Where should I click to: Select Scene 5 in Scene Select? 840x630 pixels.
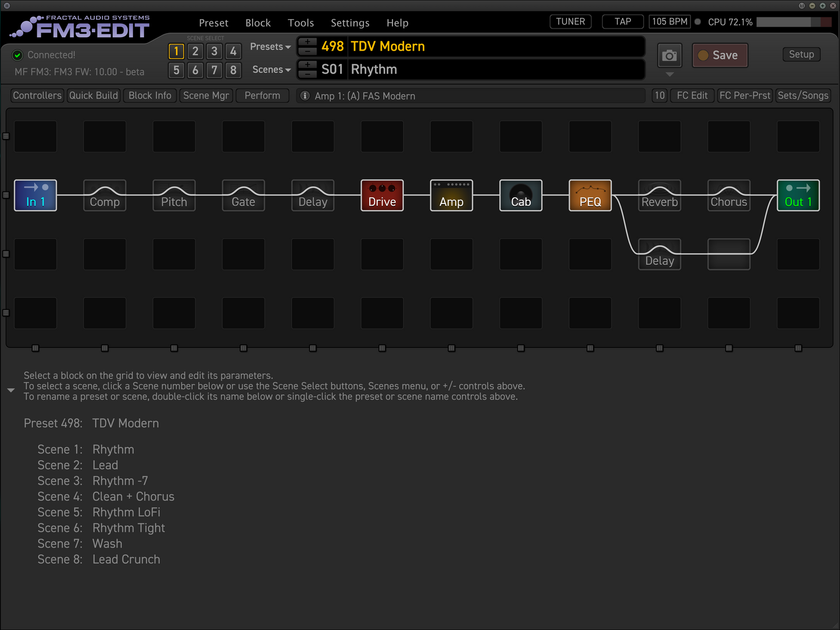point(176,70)
